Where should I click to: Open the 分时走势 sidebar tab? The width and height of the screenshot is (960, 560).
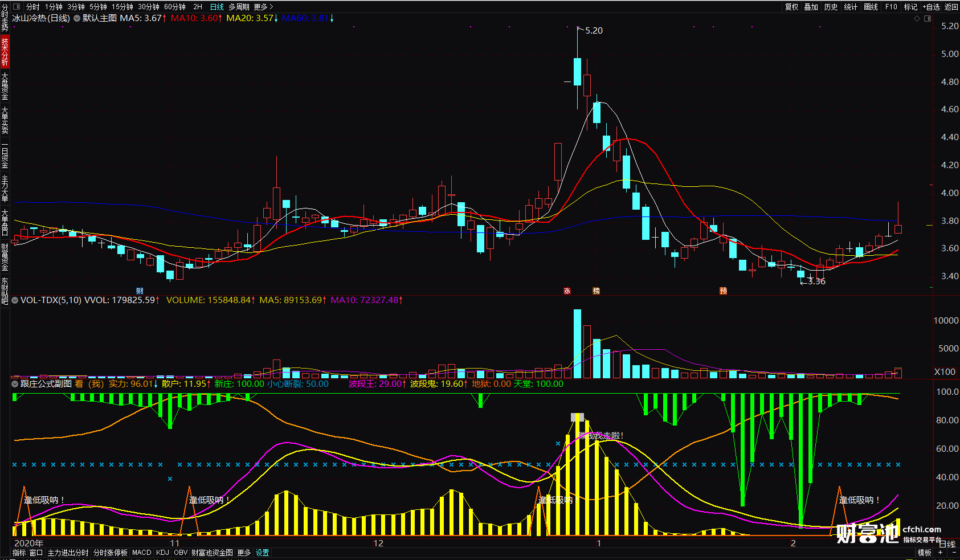click(5, 18)
